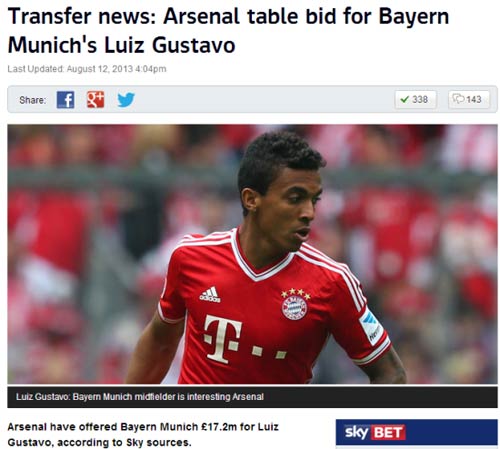Click the Last Updated August 12 timestamp
The height and width of the screenshot is (449, 500).
[x=87, y=69]
